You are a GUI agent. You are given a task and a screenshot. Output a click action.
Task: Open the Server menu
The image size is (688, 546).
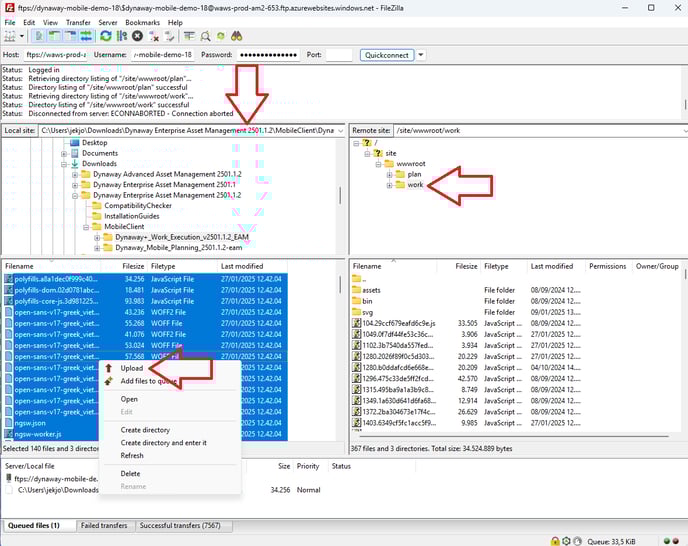[x=108, y=22]
